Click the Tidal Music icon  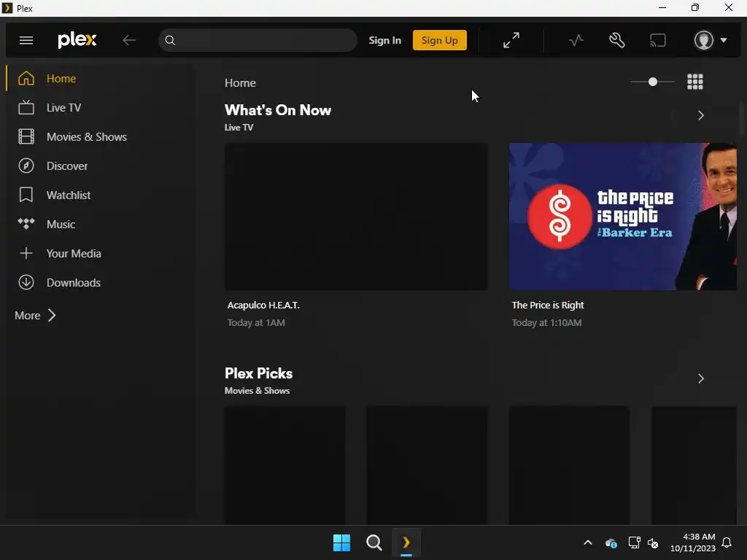(x=26, y=223)
